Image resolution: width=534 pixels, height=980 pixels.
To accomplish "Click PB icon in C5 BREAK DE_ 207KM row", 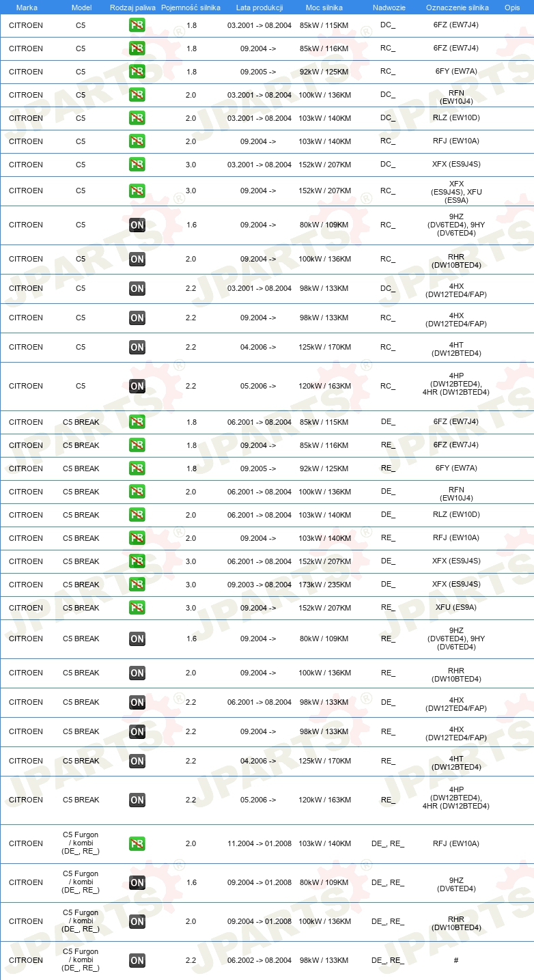I will pos(137,561).
